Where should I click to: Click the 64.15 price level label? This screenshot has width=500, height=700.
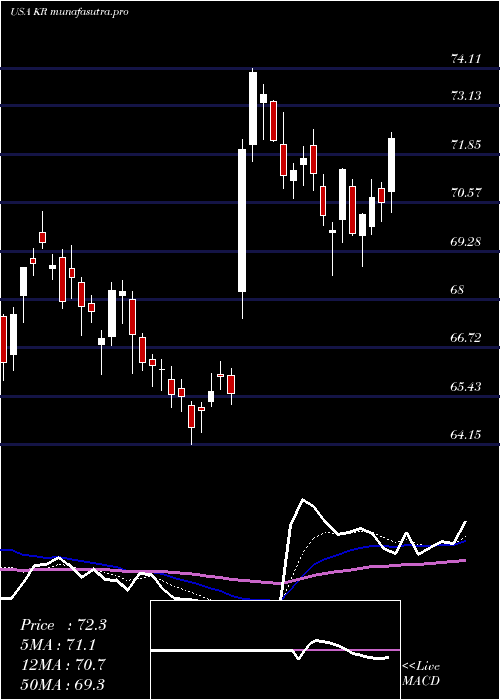466,434
